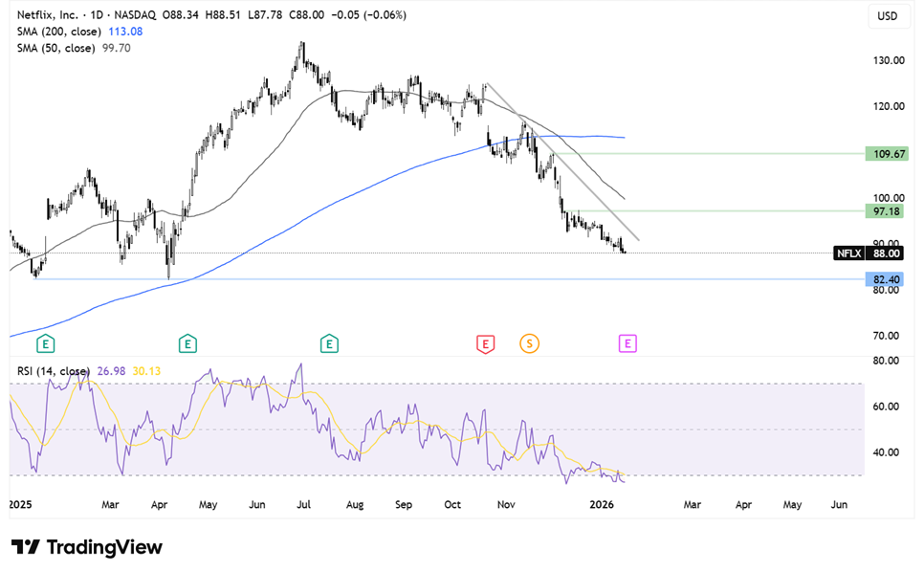
Task: Click the magenta E upcoming earnings marker
Action: click(627, 343)
